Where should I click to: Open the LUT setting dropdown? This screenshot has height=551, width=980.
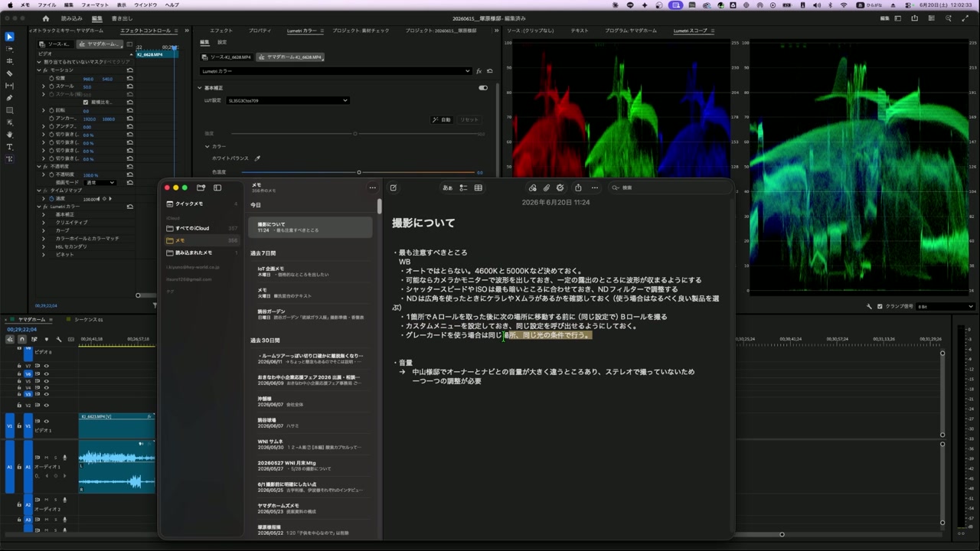click(288, 100)
